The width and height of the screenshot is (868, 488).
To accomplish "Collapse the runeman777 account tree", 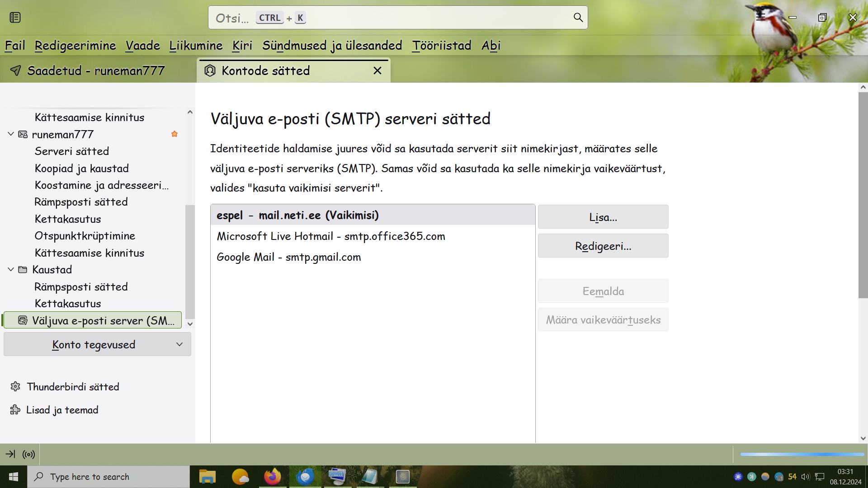I will [x=11, y=134].
